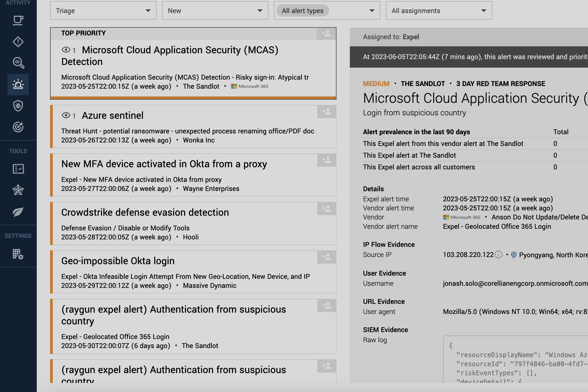Screen dimensions: 588x392
Task: Open the shield bug sidebar icon
Action: pos(18,106)
